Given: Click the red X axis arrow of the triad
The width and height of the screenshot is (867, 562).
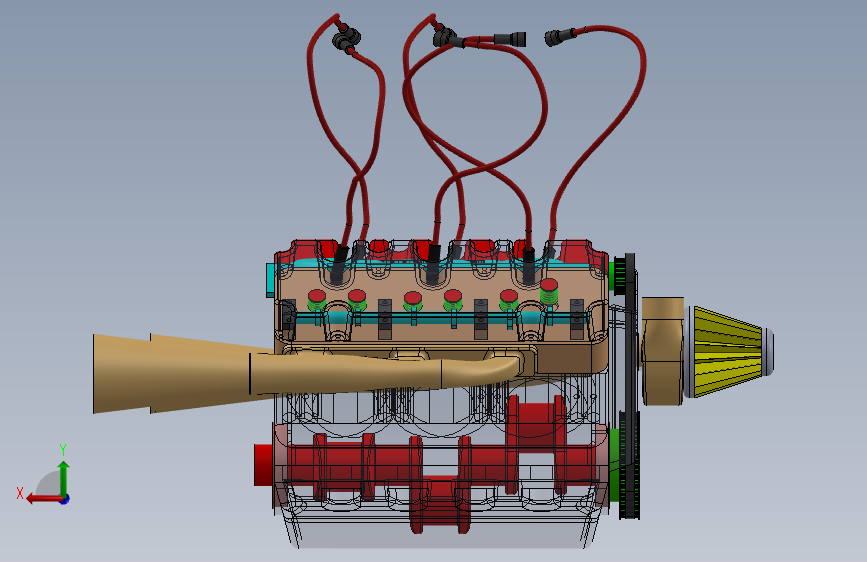Looking at the screenshot, I should pyautogui.click(x=44, y=499).
